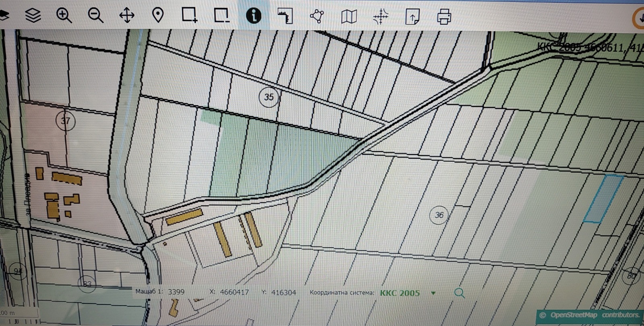Pick the polygon area drawing tool
The image size is (644, 326).
point(317,16)
